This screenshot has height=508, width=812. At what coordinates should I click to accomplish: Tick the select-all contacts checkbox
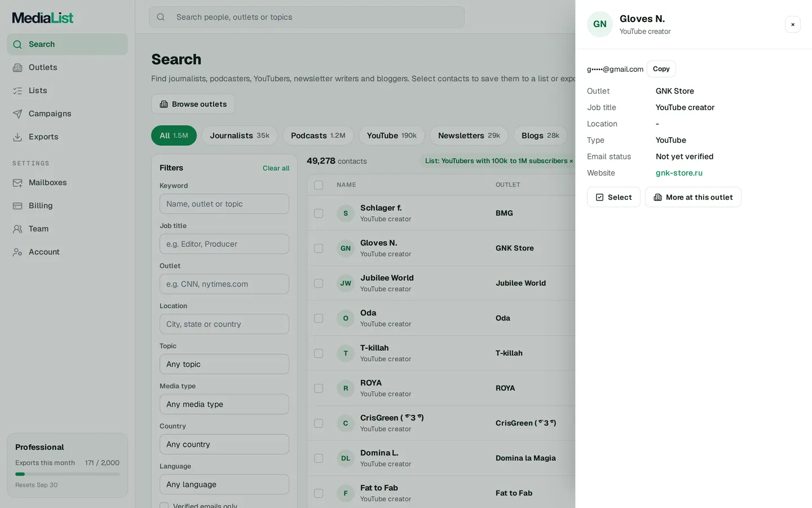(319, 185)
